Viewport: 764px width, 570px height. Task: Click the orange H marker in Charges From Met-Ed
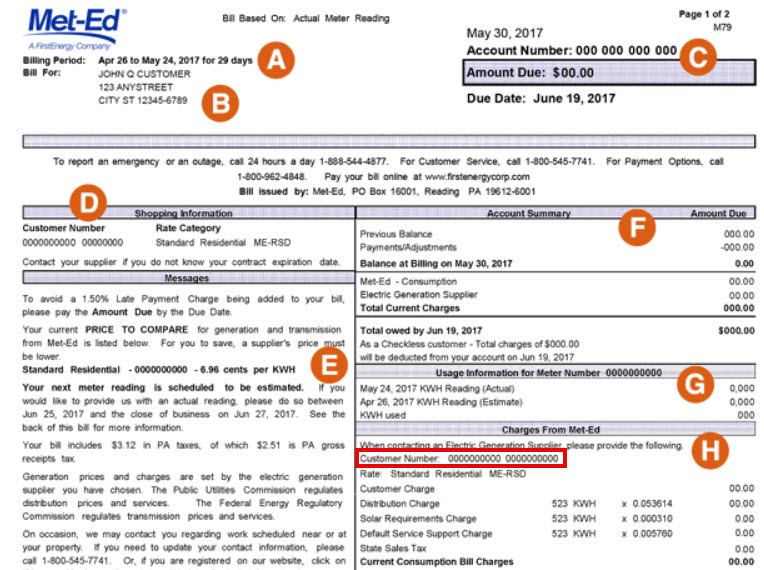pos(710,451)
